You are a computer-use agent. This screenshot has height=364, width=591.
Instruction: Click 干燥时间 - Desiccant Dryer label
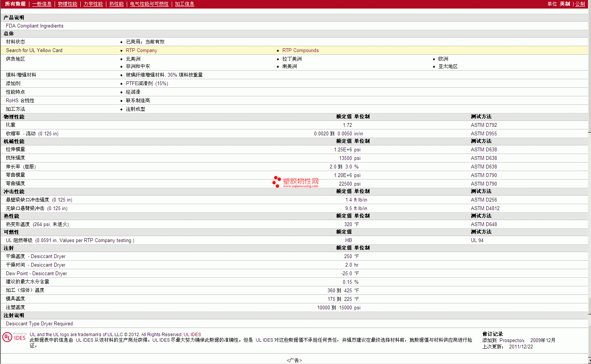[x=36, y=265]
